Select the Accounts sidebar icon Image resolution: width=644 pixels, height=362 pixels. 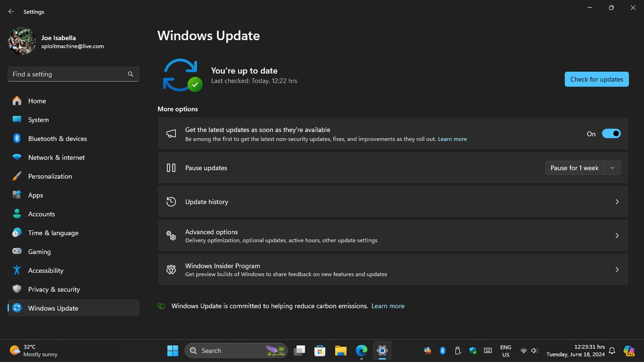click(x=17, y=214)
